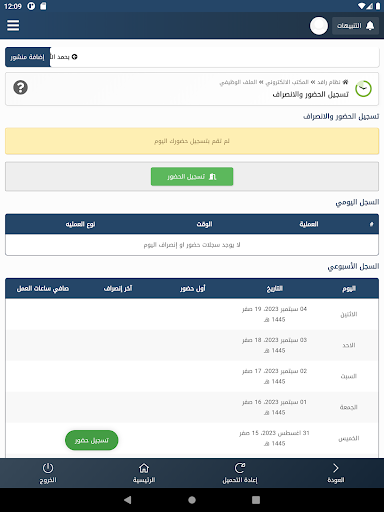Tap the floating تسجيل حضور pill button
Image resolution: width=384 pixels, height=512 pixels.
point(92,440)
